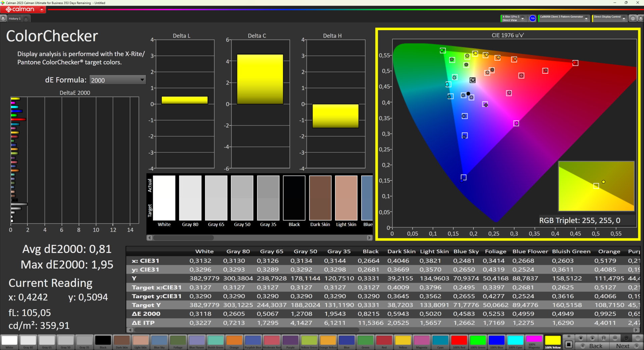Click the Dark Skin Actual/Target comparison patch
Viewport: 644px width, 350px height.
[320, 198]
